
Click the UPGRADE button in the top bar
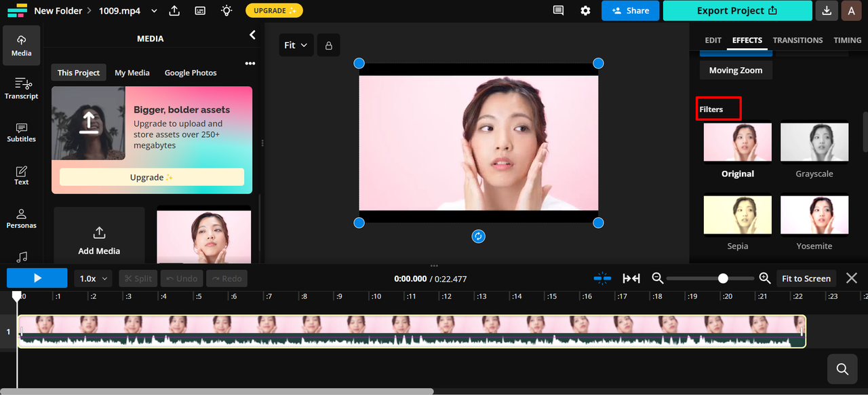(274, 11)
